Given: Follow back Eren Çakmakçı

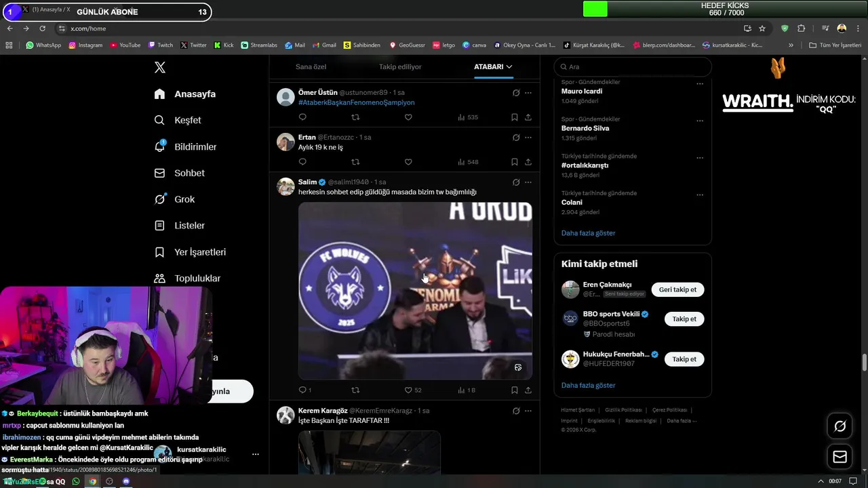Looking at the screenshot, I should (x=677, y=289).
